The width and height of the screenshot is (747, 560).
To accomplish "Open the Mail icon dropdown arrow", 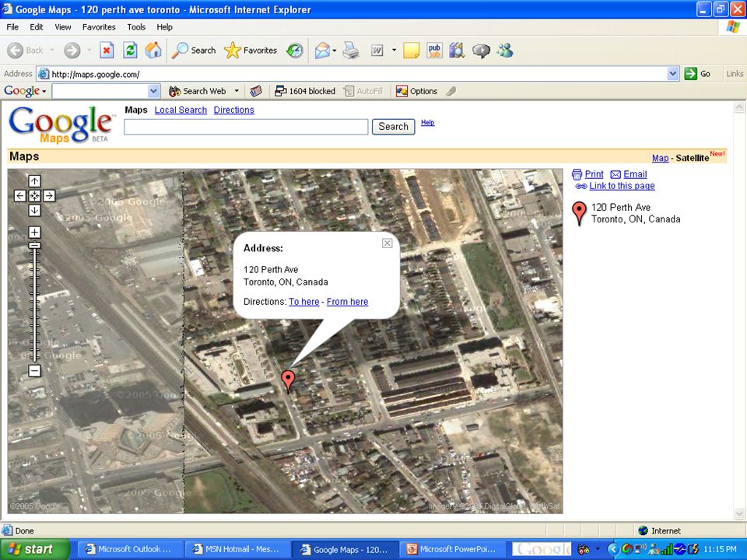I will (335, 51).
